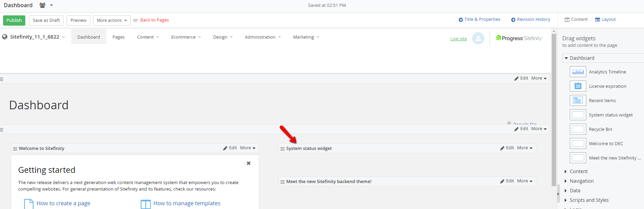Open the Live site link
644x209 pixels.
pyautogui.click(x=458, y=39)
